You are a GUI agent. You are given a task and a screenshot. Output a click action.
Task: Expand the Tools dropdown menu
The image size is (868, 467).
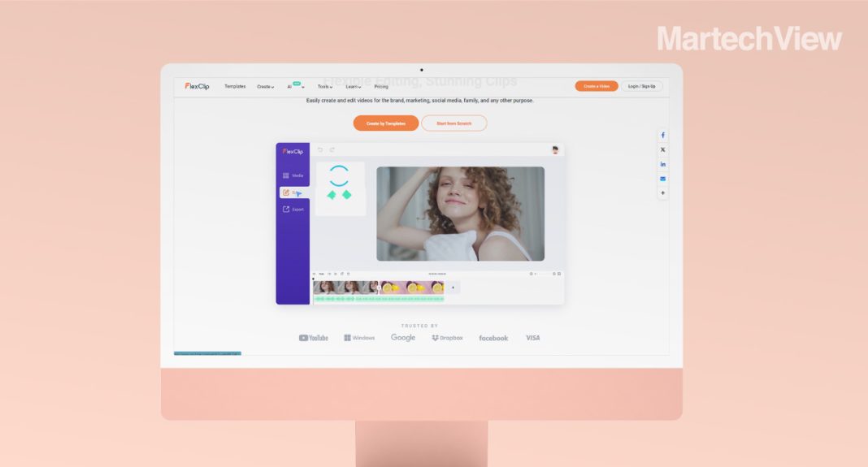tap(325, 86)
